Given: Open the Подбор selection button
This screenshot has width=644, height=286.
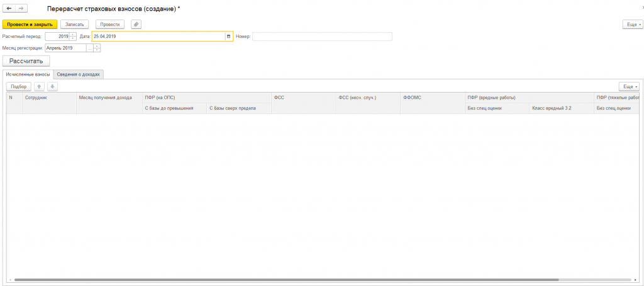Looking at the screenshot, I should [18, 86].
